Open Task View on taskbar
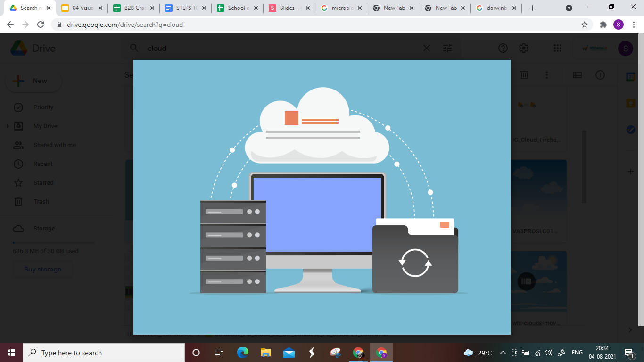This screenshot has width=644, height=362. point(219,353)
